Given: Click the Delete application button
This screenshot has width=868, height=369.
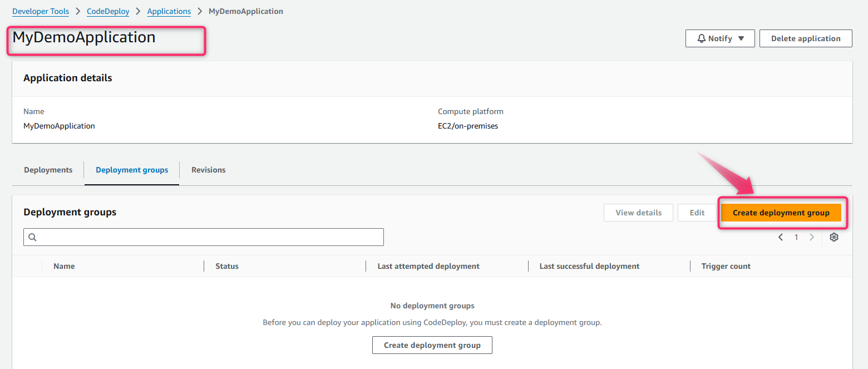Looking at the screenshot, I should (806, 38).
